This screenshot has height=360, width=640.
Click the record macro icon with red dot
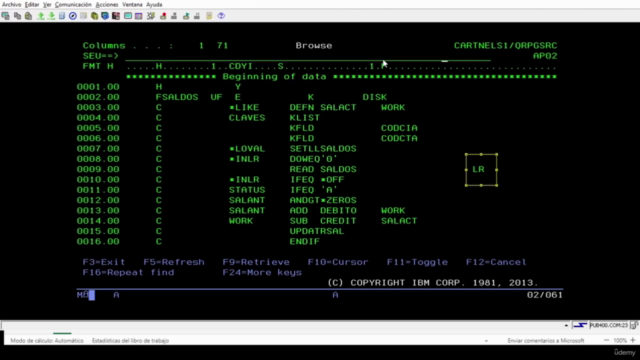point(163,16)
